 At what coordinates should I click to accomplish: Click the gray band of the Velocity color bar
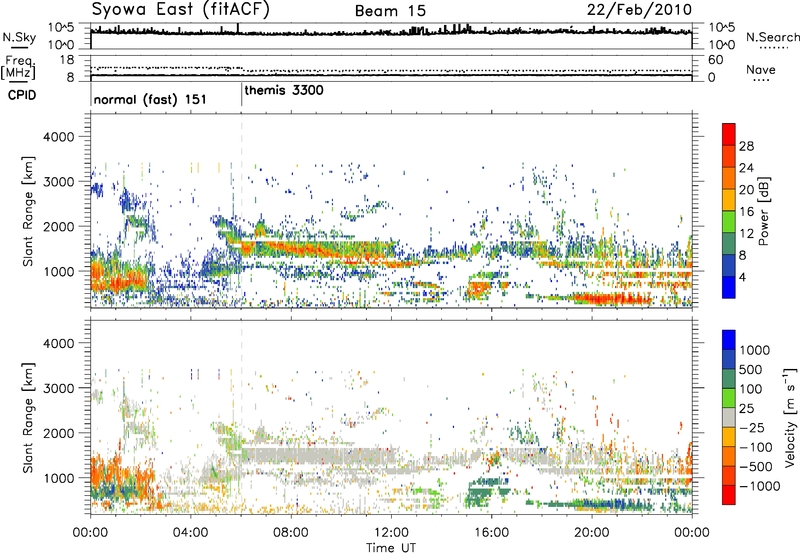click(x=729, y=418)
